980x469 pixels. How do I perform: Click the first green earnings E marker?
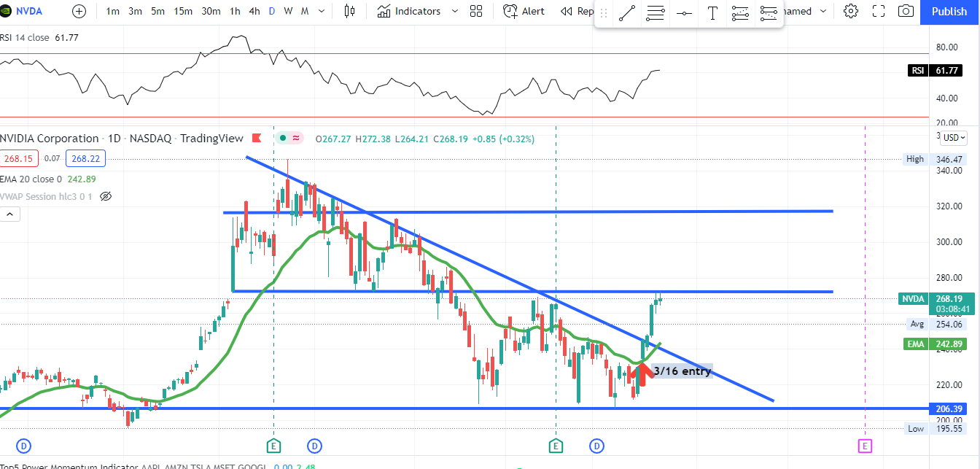click(273, 446)
